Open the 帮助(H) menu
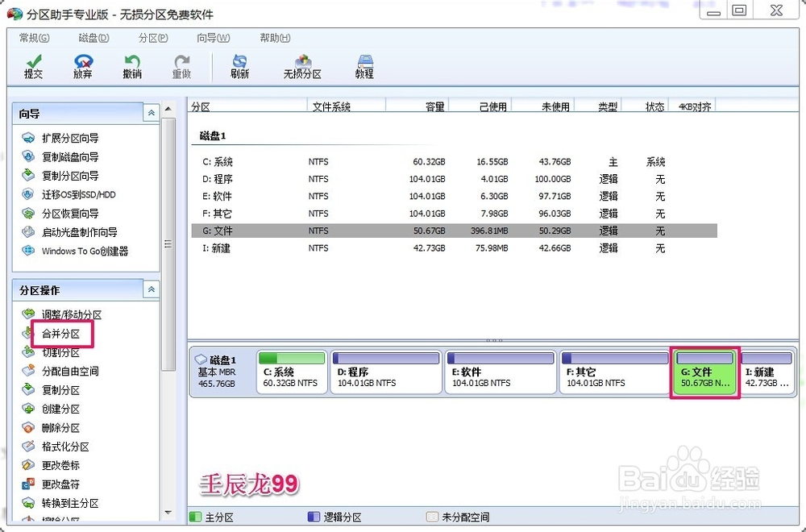 pyautogui.click(x=275, y=38)
